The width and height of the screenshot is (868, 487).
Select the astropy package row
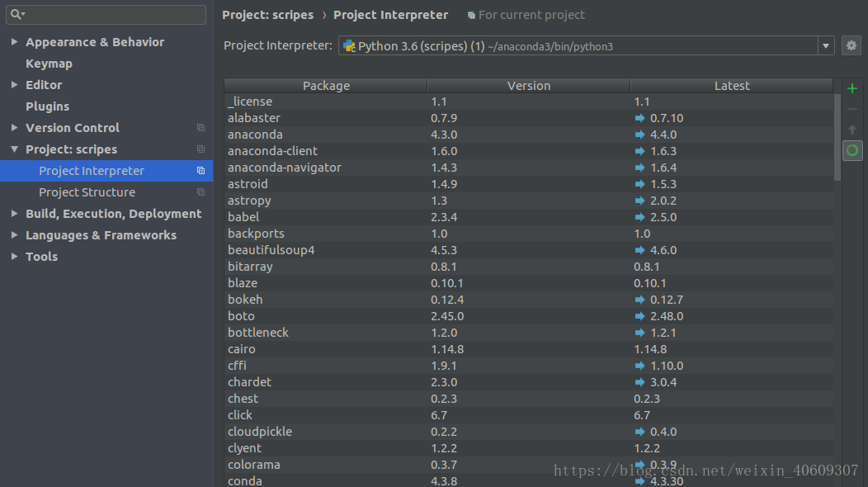point(529,201)
